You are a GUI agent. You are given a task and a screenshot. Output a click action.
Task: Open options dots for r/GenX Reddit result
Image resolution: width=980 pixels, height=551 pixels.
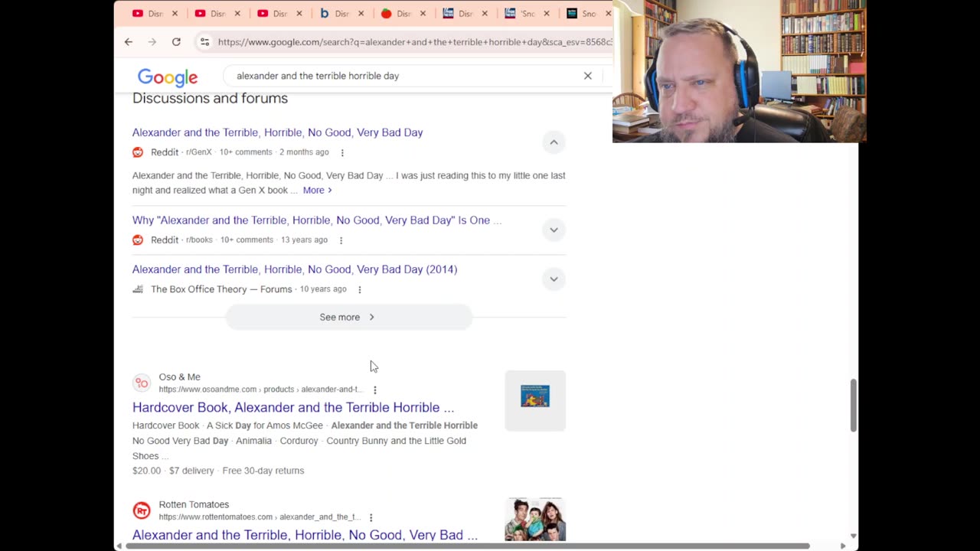pyautogui.click(x=342, y=152)
